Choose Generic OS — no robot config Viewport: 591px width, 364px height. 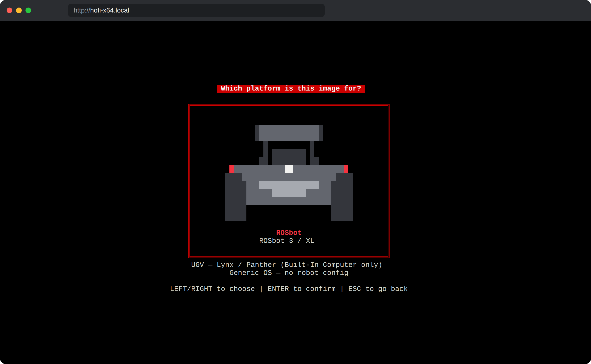click(289, 273)
